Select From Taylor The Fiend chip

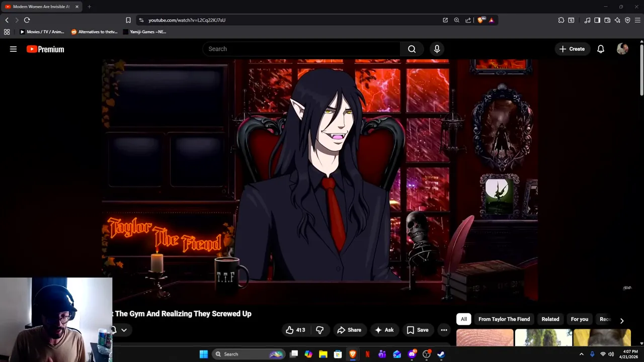(504, 319)
